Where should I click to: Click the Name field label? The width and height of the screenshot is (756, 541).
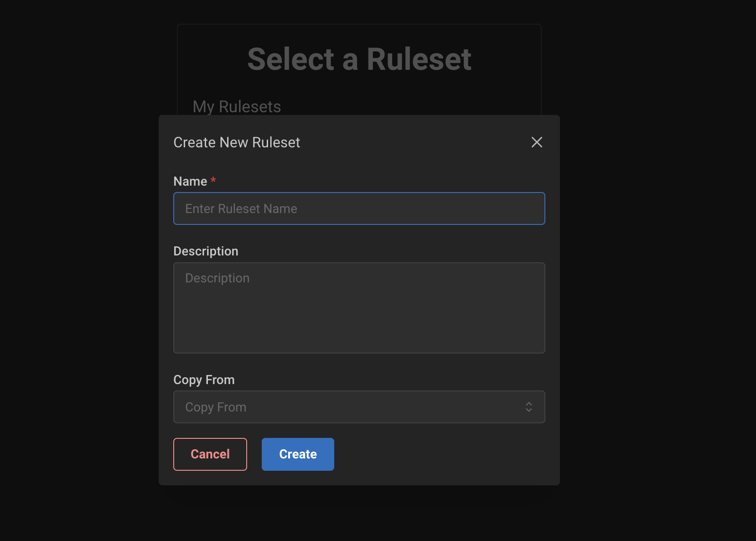coord(191,181)
